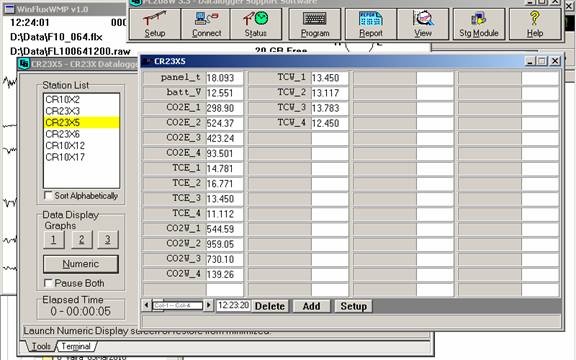The width and height of the screenshot is (576, 360).
Task: Open Graph 3 display
Action: [x=108, y=240]
